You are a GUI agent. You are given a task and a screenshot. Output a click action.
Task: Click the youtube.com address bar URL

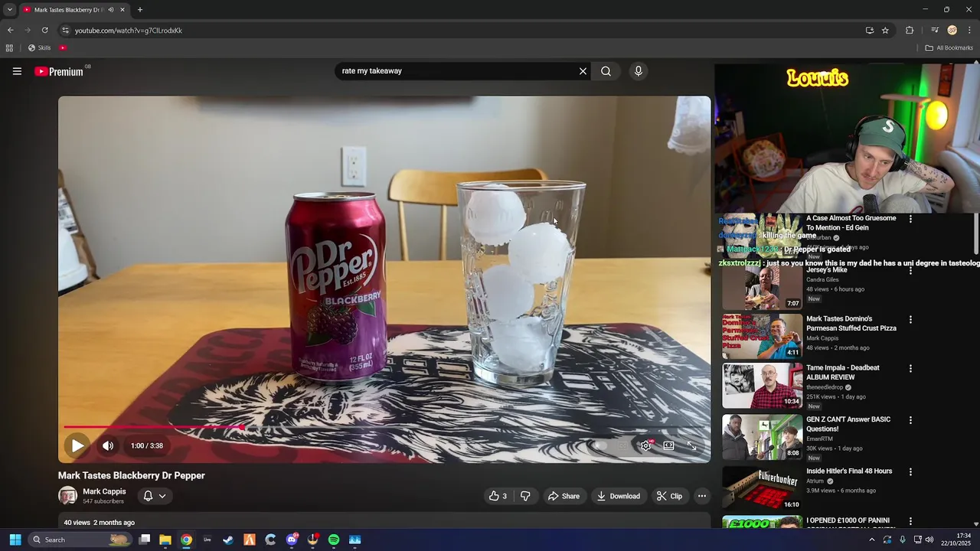(129, 31)
